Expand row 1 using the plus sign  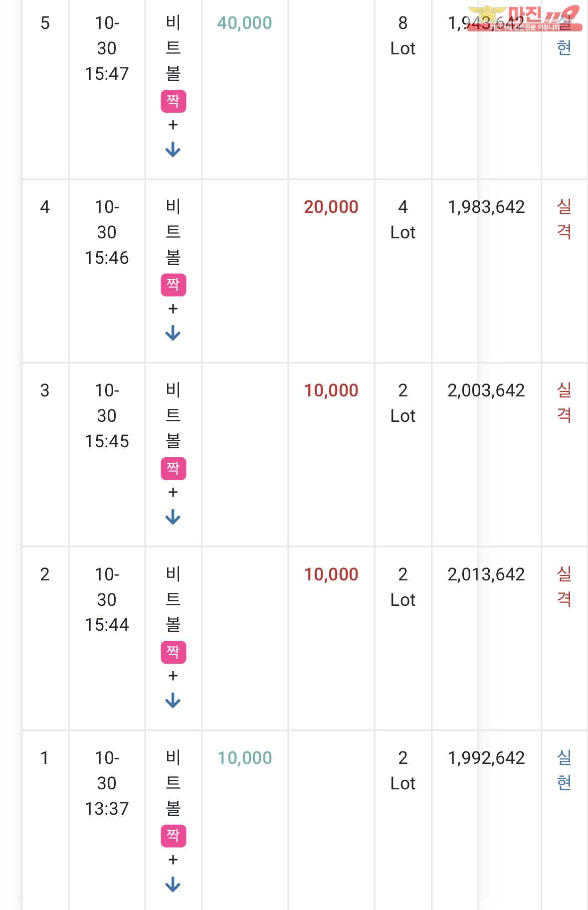point(173,860)
